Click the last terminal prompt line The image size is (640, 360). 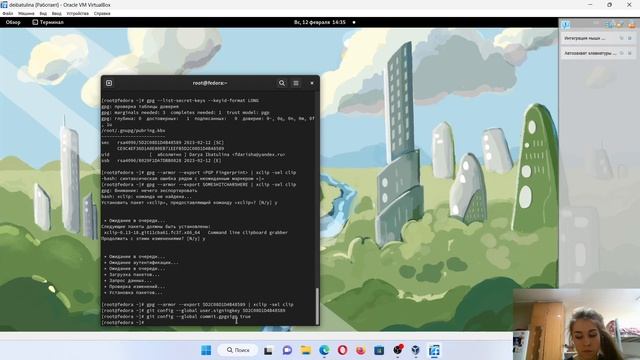[x=123, y=322]
